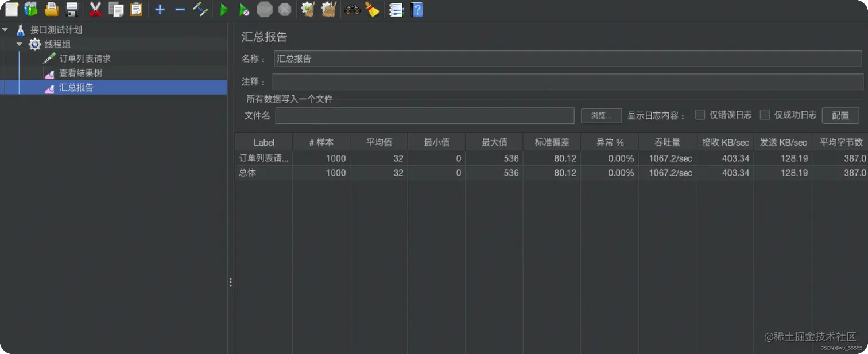Toggle the selected element with the enable/disable toolbar icon

pos(200,9)
